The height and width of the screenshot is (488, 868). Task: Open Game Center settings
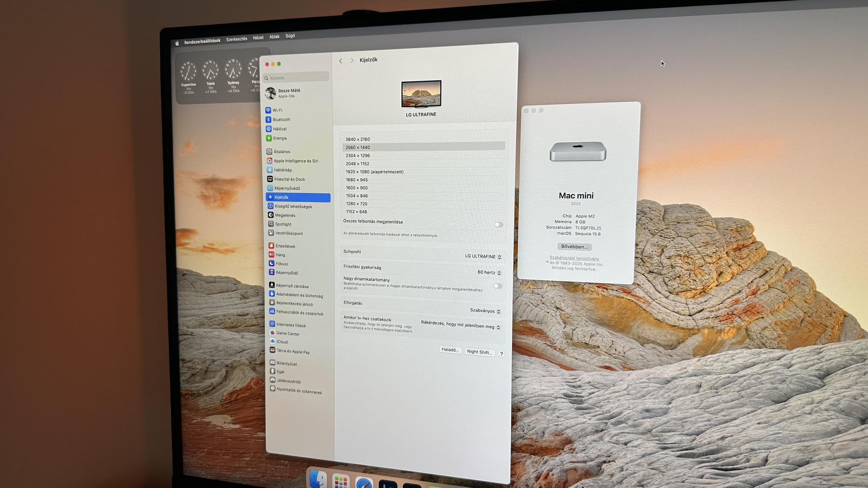288,333
